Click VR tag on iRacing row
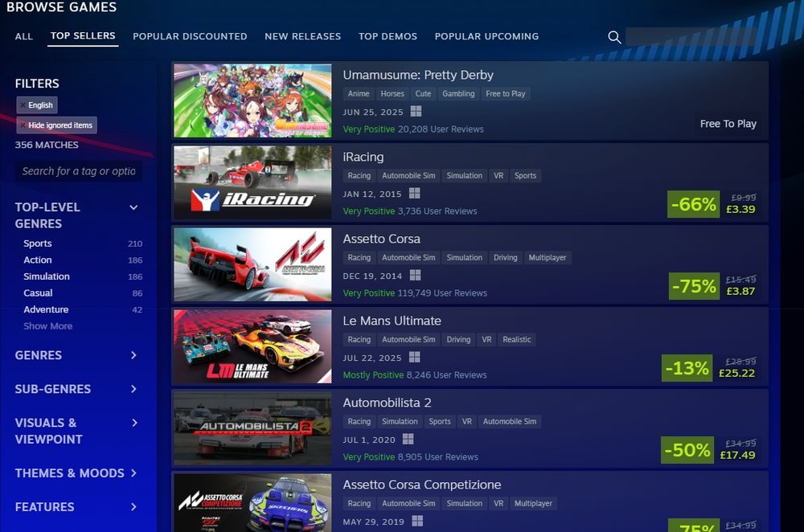The image size is (804, 532). tap(498, 176)
